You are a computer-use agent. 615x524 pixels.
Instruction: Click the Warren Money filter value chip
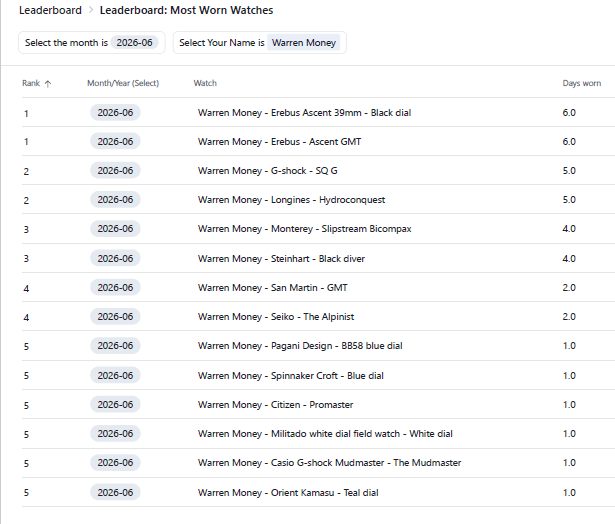(304, 42)
